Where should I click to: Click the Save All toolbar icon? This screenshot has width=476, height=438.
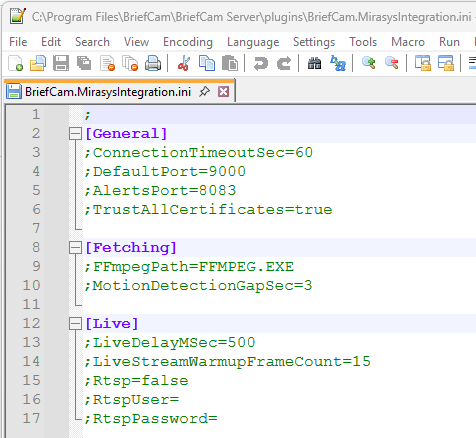[84, 63]
